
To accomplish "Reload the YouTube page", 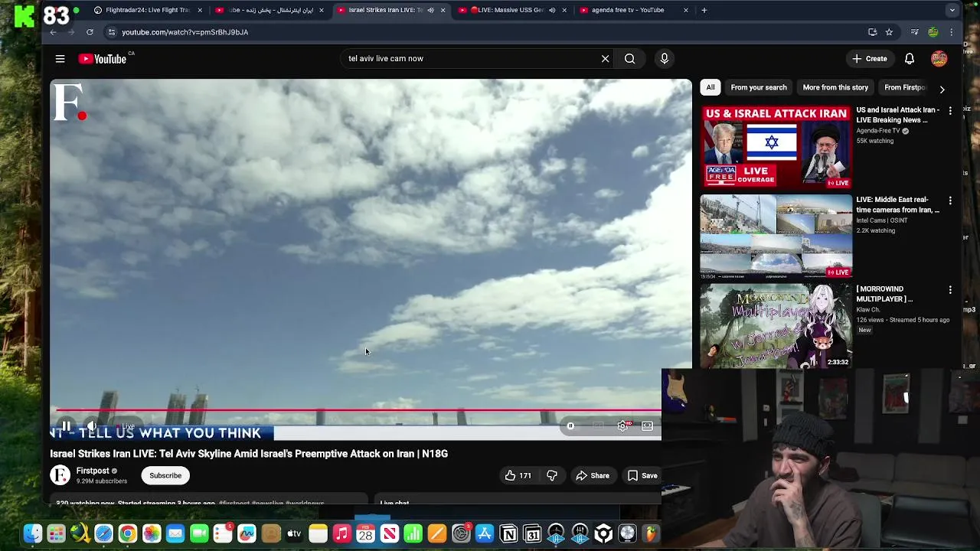I will click(x=90, y=32).
